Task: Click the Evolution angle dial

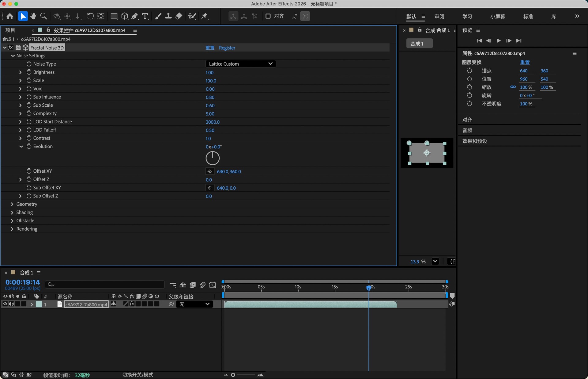Action: pos(213,158)
